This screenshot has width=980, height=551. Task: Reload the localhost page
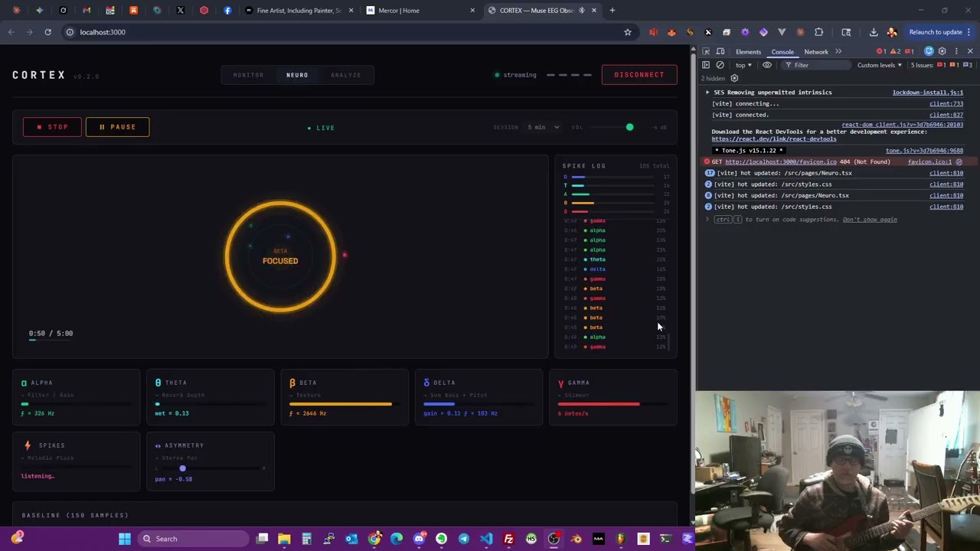point(47,32)
